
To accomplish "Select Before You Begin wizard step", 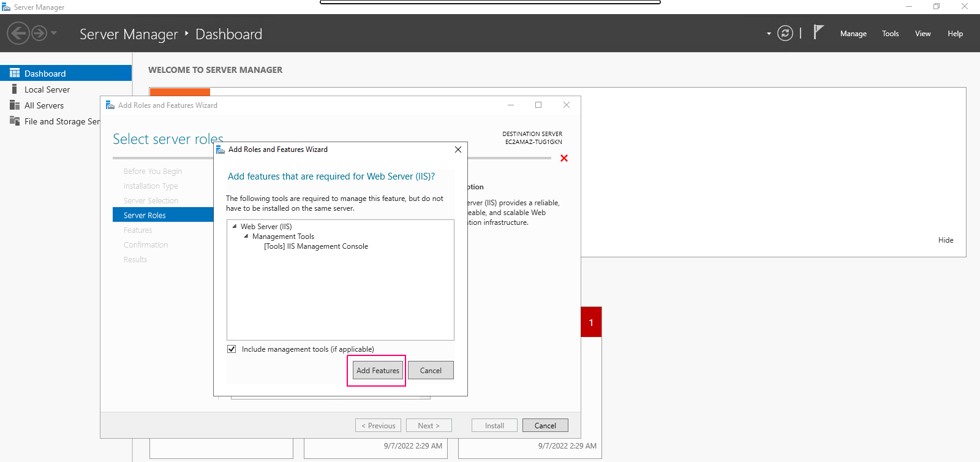I will pos(153,172).
